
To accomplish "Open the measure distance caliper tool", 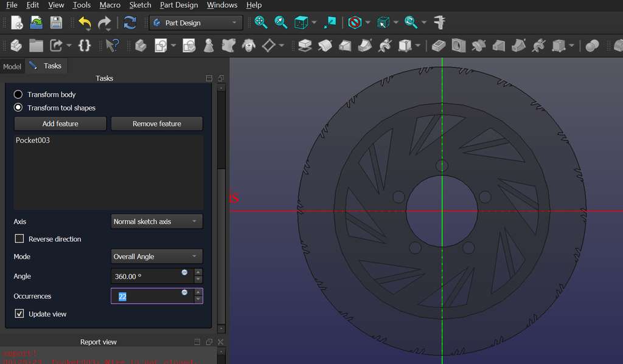I will pyautogui.click(x=439, y=22).
